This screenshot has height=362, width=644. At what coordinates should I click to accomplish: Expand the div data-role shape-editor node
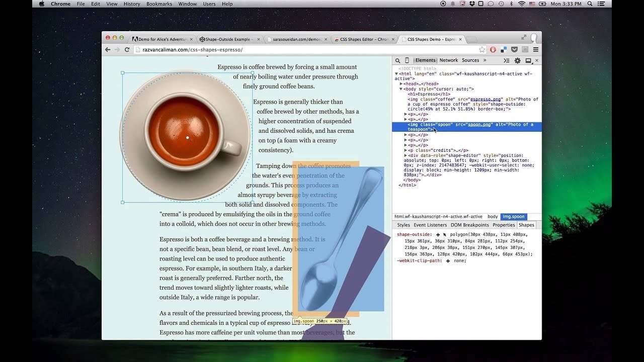pos(406,155)
